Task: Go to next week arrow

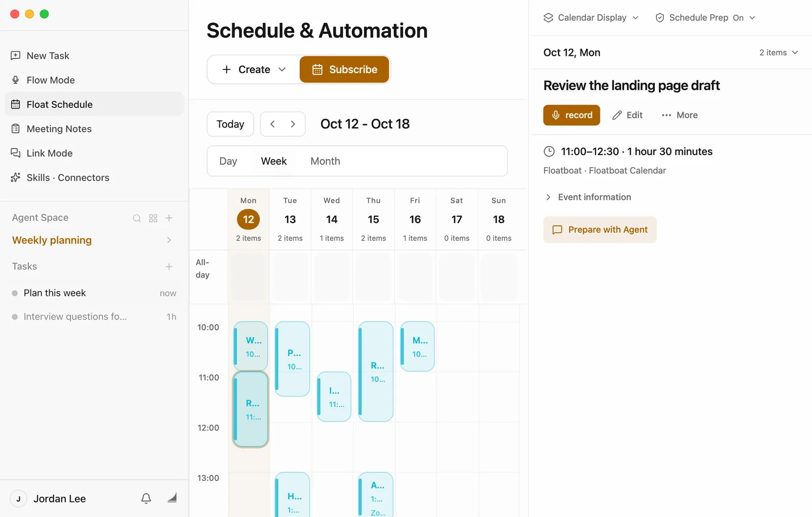Action: point(293,124)
